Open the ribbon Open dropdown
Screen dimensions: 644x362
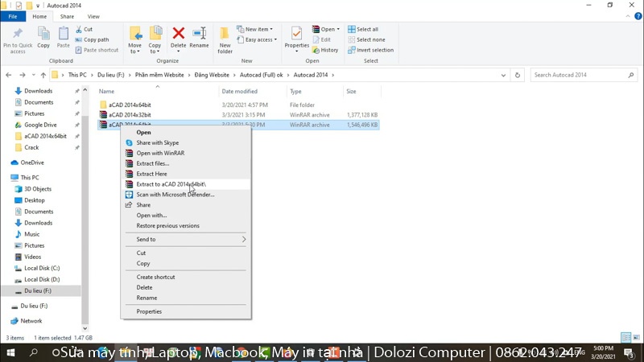click(326, 29)
